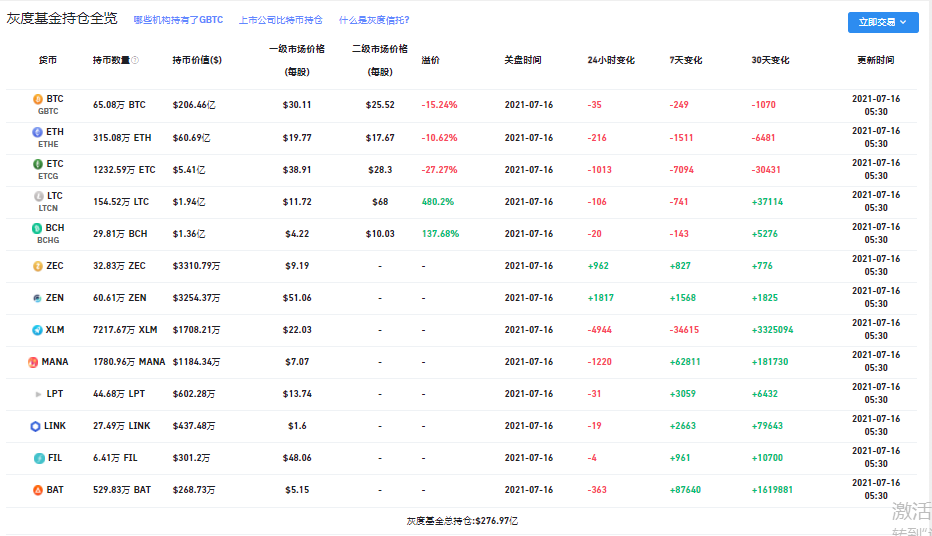Click the -30431 30-day change for ETC
The width and height of the screenshot is (932, 536).
coord(766,170)
